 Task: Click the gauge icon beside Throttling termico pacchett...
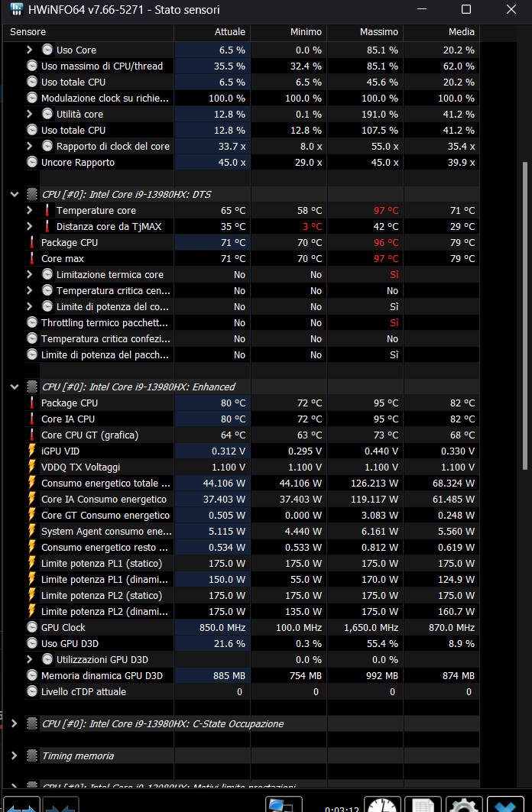pyautogui.click(x=32, y=323)
